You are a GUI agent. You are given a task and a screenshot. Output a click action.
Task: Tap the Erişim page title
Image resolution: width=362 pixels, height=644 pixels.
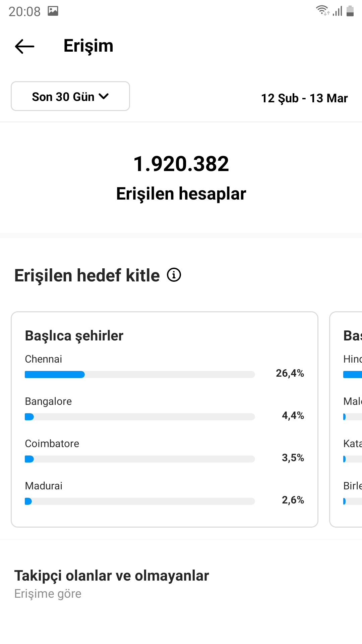coord(88,46)
